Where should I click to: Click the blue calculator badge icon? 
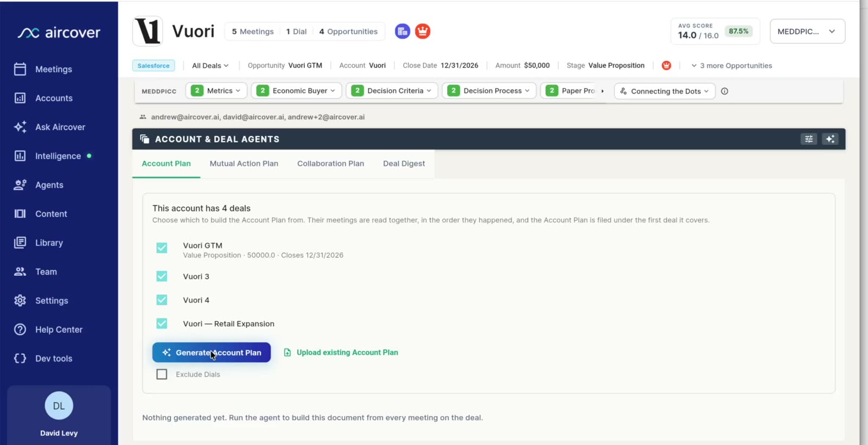403,31
